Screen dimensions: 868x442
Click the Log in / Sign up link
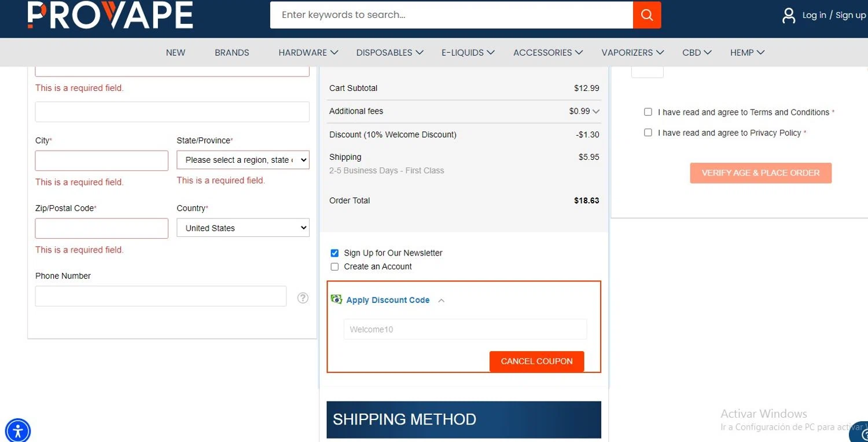pyautogui.click(x=834, y=16)
